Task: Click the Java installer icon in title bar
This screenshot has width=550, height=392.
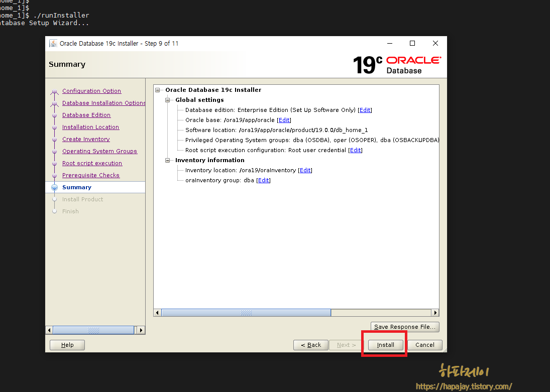Action: [53, 44]
